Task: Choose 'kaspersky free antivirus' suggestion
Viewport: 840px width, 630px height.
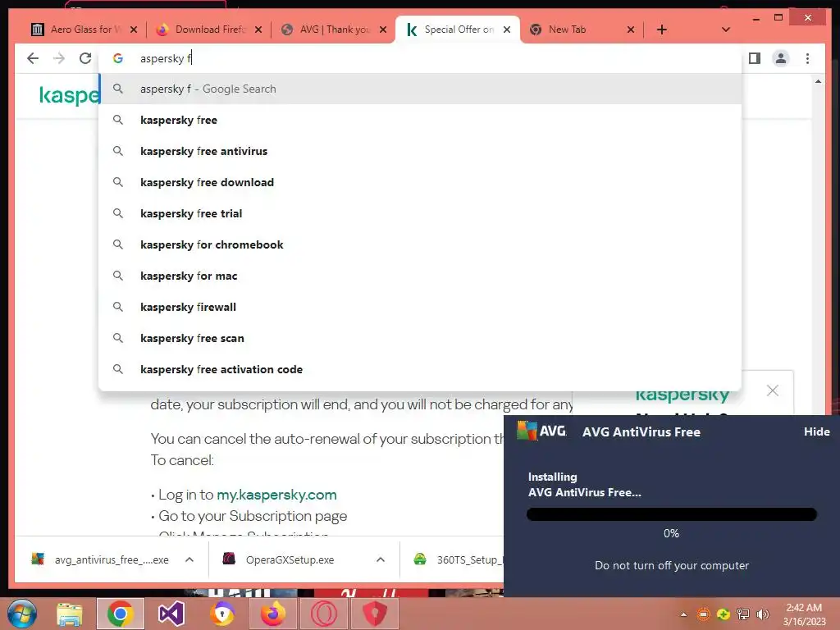Action: (421, 151)
